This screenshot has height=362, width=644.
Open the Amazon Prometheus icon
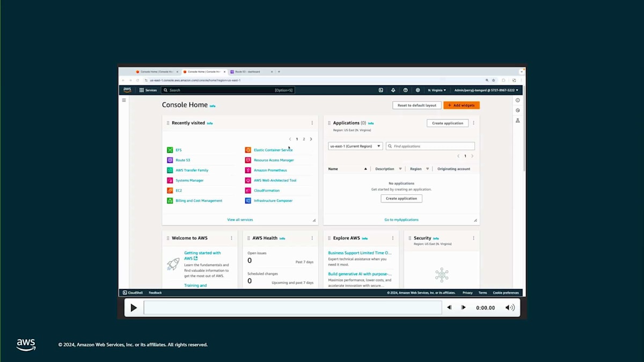pos(248,171)
